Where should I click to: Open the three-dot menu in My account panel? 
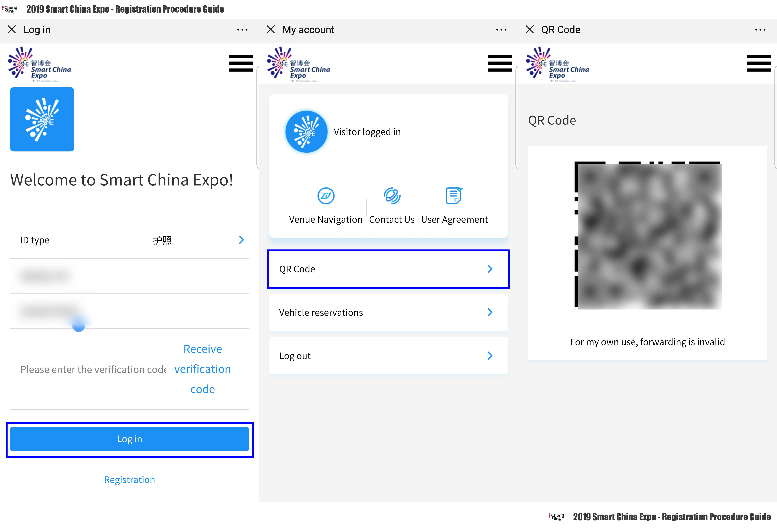[501, 30]
